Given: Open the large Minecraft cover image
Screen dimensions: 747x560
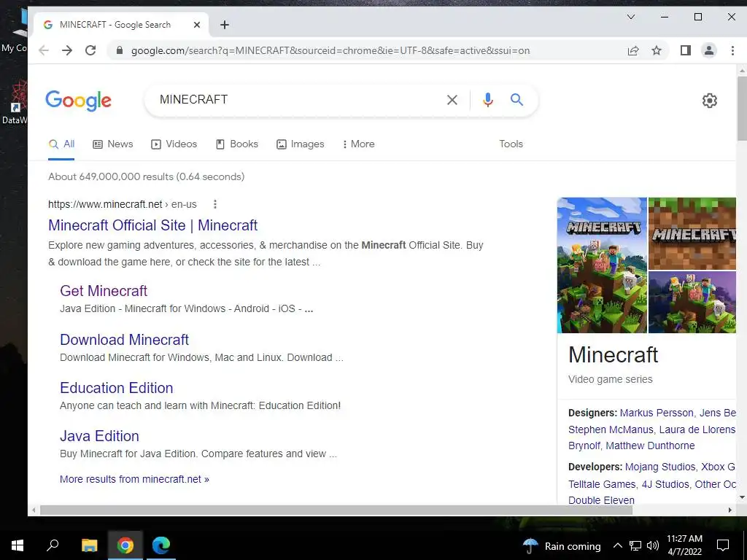Looking at the screenshot, I should 602,265.
